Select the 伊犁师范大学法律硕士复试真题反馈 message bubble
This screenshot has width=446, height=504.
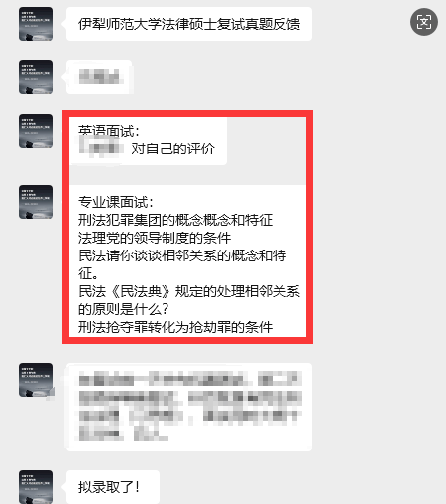(189, 24)
